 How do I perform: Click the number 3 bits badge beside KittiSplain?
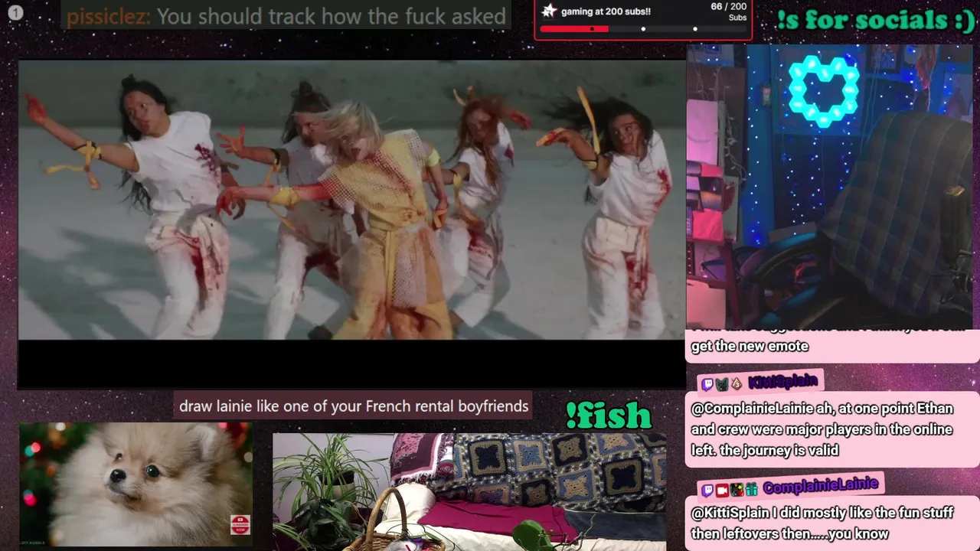[737, 384]
